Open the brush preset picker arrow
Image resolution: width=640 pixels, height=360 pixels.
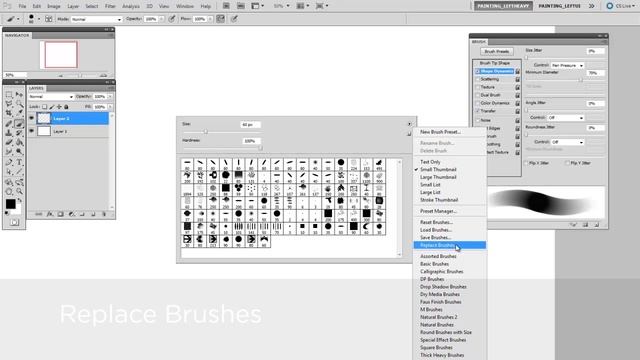point(39,19)
